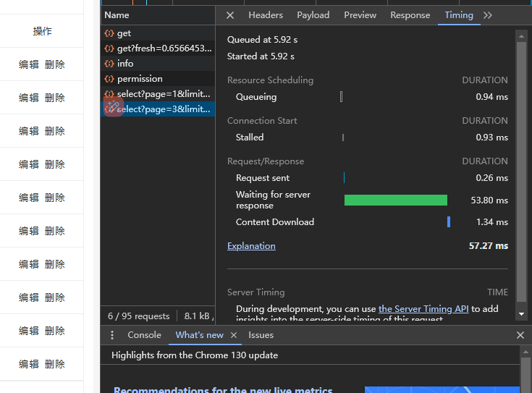The width and height of the screenshot is (532, 393).
Task: Click 'Highlights from the Chrome 130 update' heading
Action: (195, 355)
